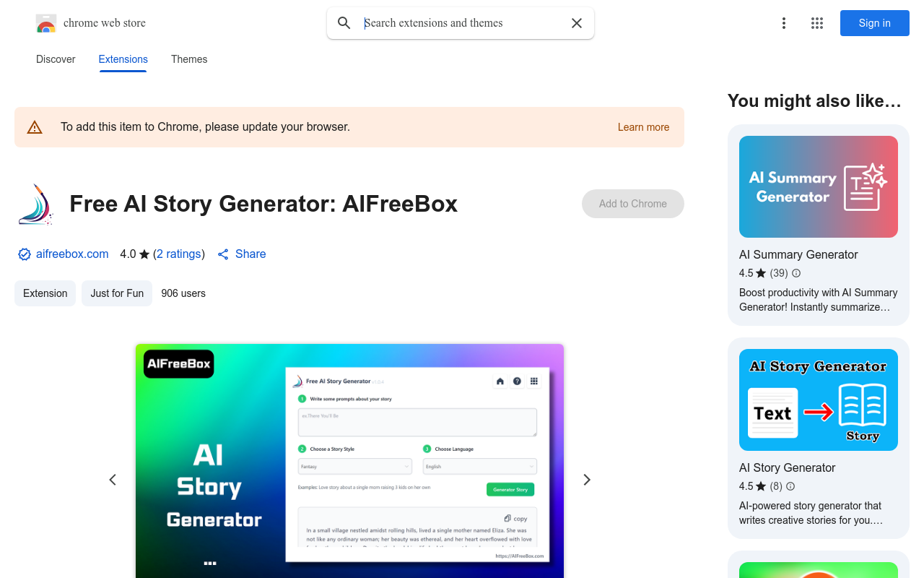Viewport: 924px width, 578px height.
Task: Show previous screenshot with left arrow
Action: [x=113, y=480]
